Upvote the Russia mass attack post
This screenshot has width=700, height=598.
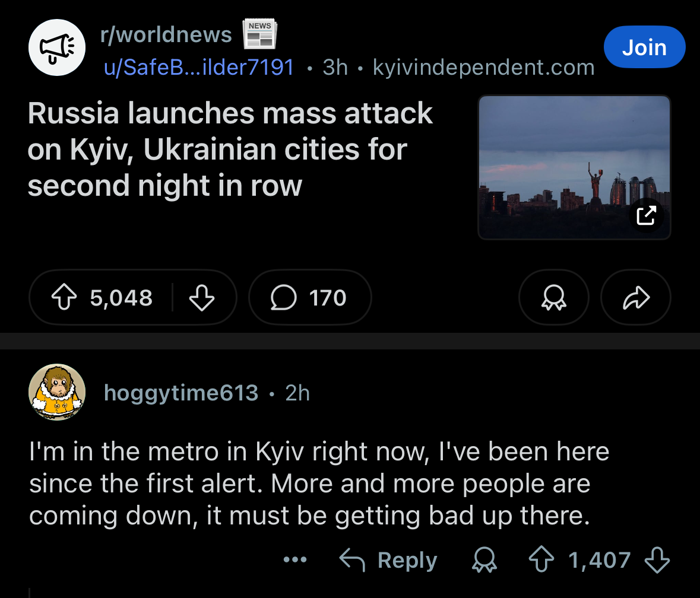point(64,298)
